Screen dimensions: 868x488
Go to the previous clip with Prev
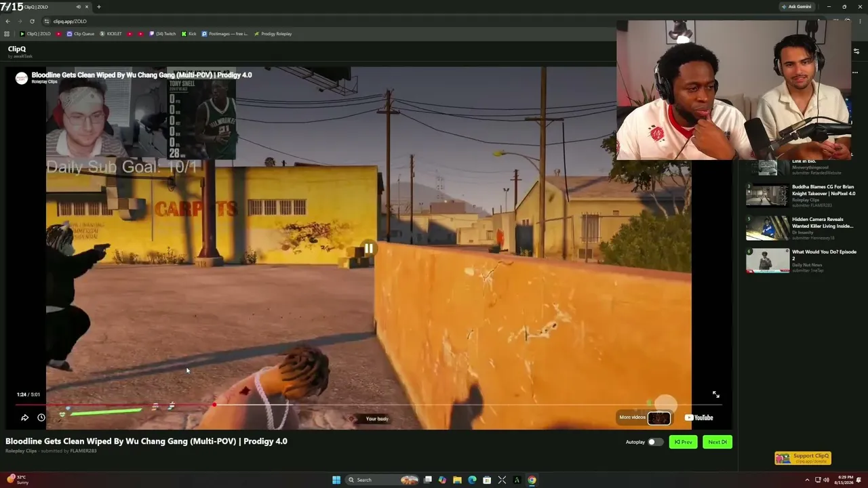click(683, 442)
